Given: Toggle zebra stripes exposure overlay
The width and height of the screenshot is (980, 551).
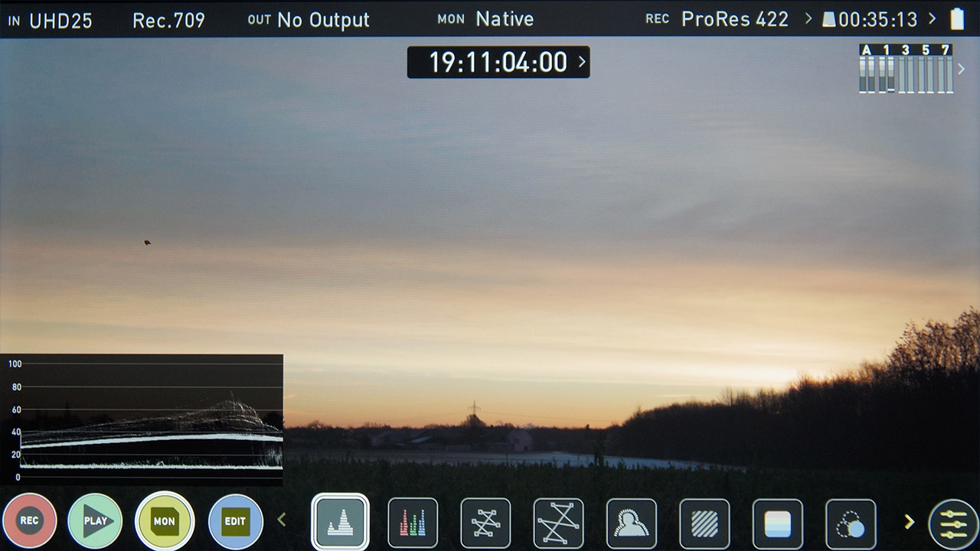Looking at the screenshot, I should (x=704, y=523).
